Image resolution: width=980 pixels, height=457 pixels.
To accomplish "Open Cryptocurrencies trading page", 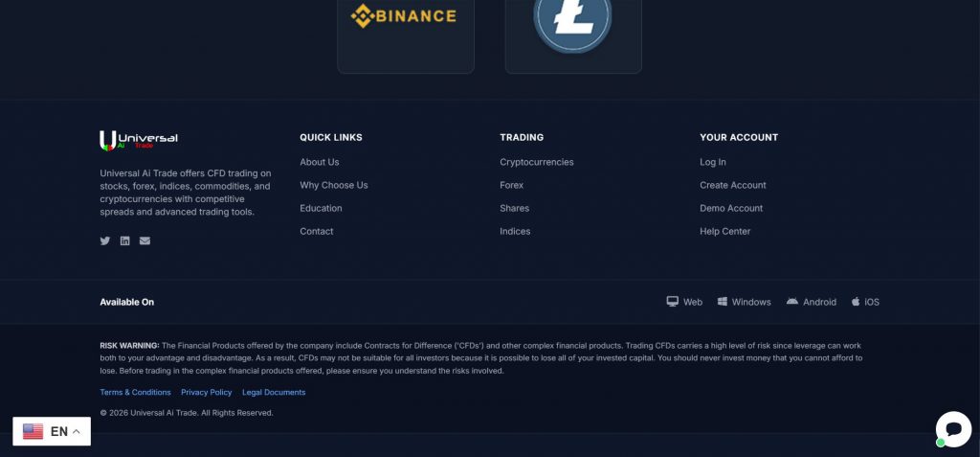I will point(537,162).
